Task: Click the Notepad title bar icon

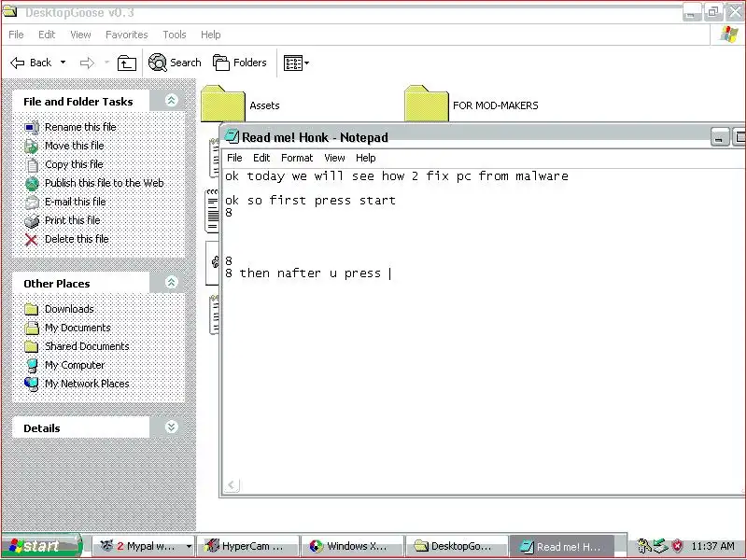Action: (232, 137)
